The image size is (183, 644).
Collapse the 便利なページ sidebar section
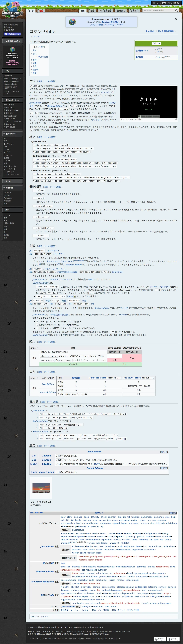[13, 134]
